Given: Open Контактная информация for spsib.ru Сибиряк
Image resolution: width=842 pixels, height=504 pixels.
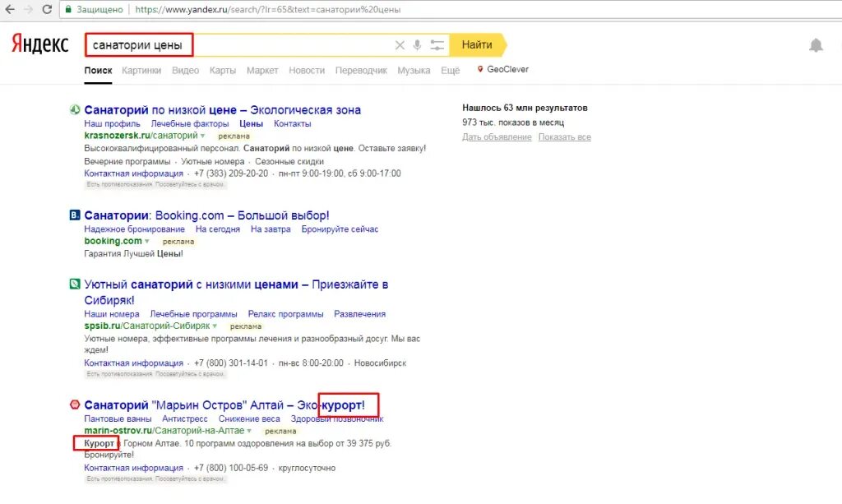Looking at the screenshot, I should pyautogui.click(x=134, y=363).
